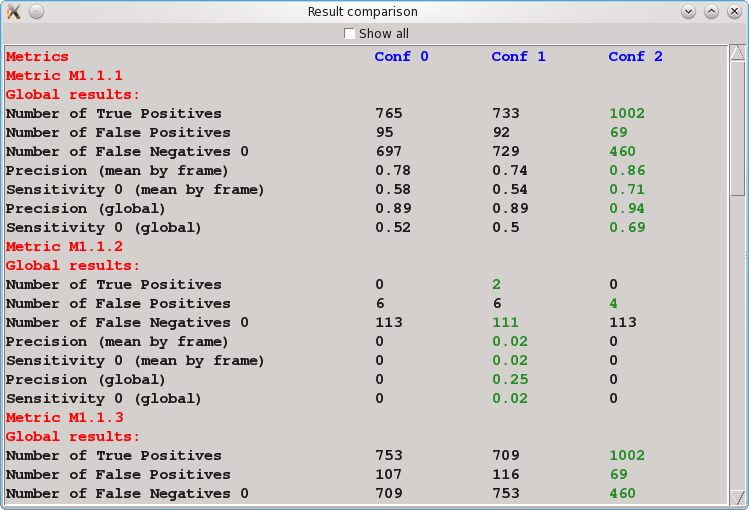
Task: Click False Negatives value 697
Action: (389, 151)
